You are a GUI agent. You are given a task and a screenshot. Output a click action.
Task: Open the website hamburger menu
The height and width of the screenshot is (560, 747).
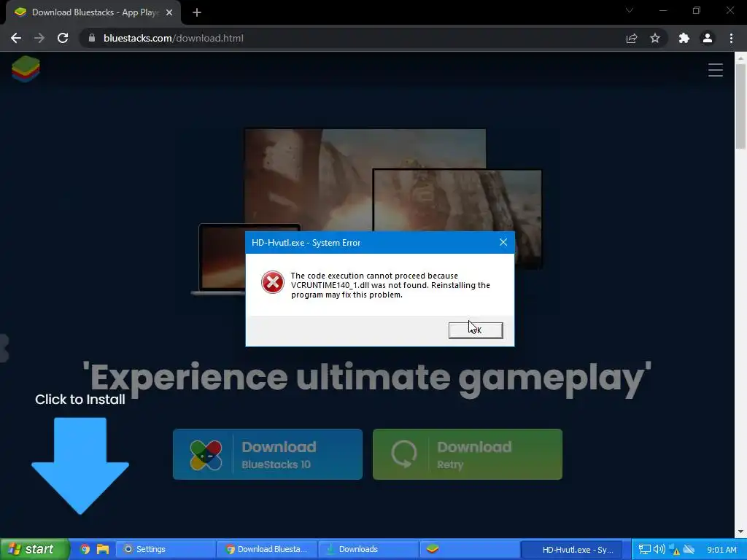[716, 70]
